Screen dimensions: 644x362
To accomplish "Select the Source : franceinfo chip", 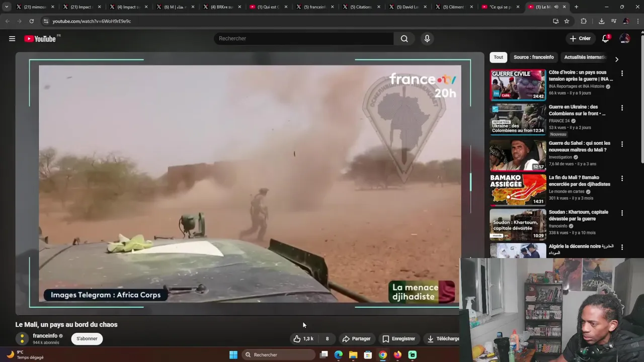I will point(534,57).
